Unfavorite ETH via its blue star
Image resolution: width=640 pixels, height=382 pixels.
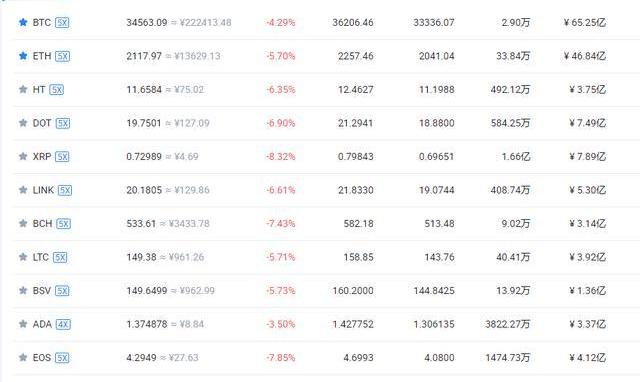coord(23,56)
